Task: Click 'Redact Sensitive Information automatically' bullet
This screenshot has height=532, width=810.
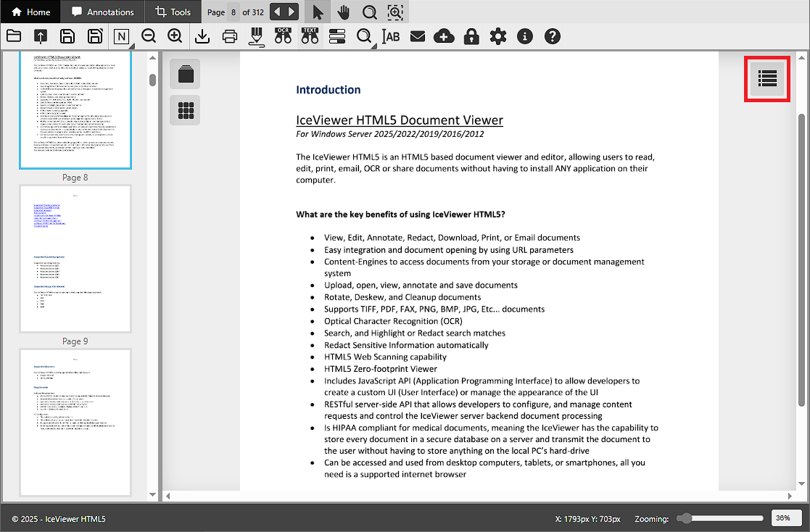Action: [x=406, y=344]
